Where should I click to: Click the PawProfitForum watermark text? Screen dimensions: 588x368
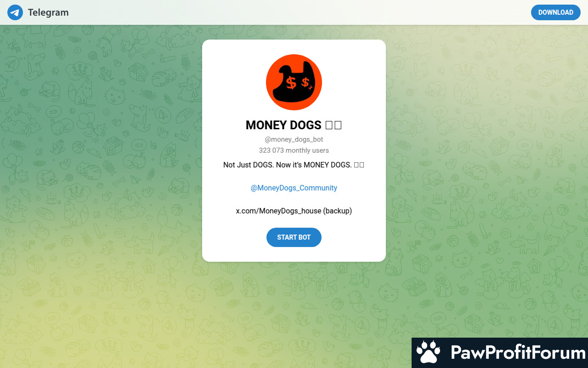(518, 353)
